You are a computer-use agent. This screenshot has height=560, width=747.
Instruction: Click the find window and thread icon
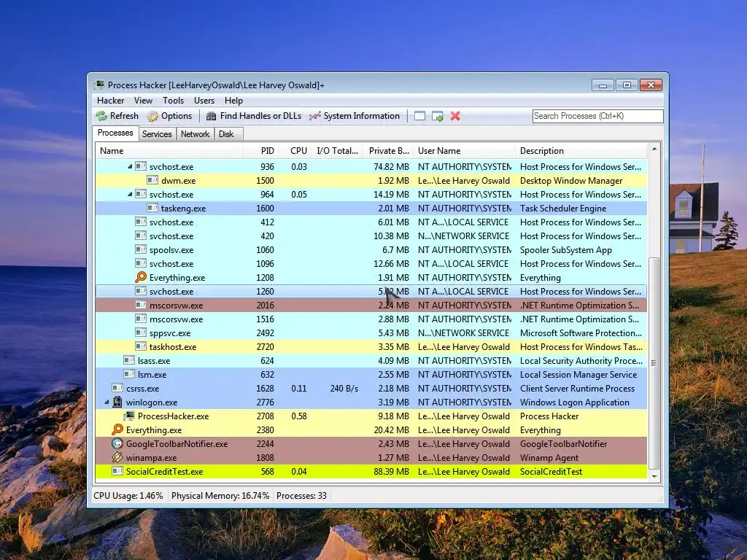tap(438, 116)
